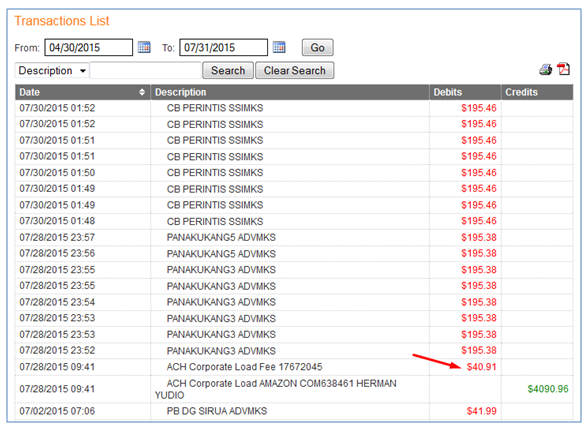Click the search text input box

tap(146, 70)
